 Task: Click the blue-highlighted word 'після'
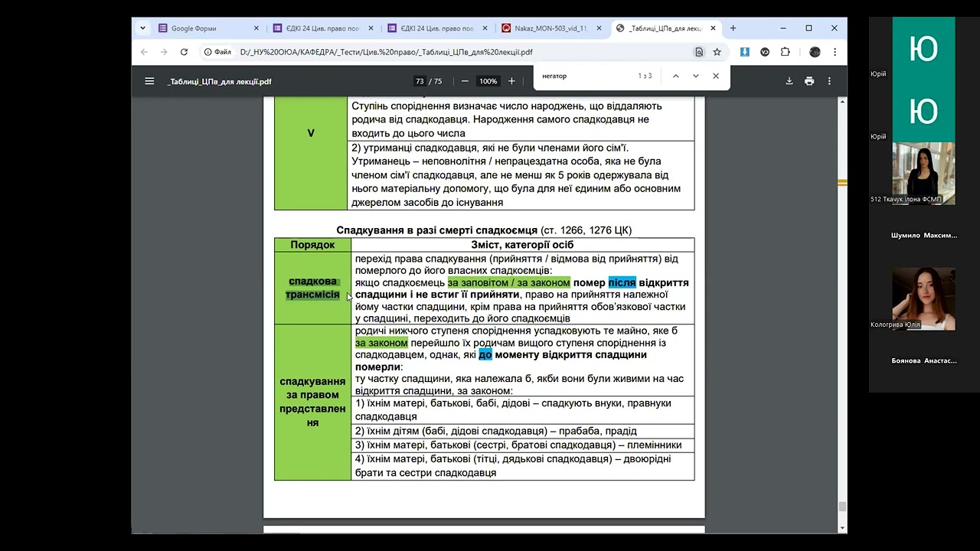pos(622,282)
